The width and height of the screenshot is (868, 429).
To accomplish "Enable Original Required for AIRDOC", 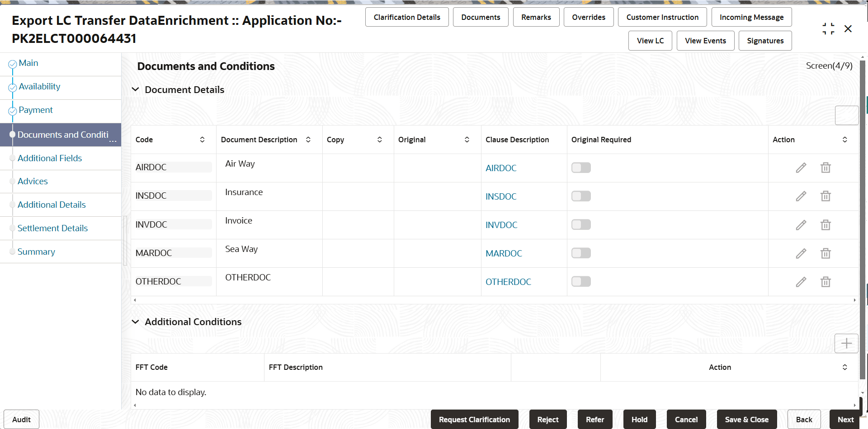I will pyautogui.click(x=580, y=167).
